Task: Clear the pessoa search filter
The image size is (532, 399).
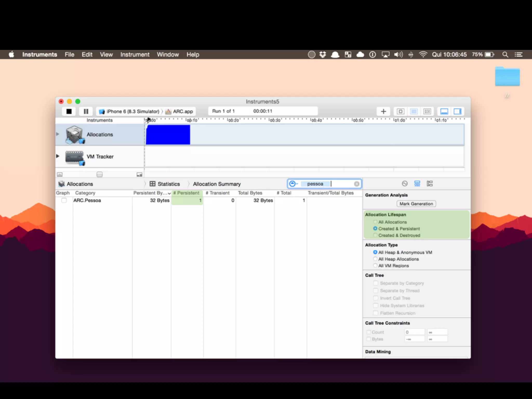Action: (x=357, y=184)
